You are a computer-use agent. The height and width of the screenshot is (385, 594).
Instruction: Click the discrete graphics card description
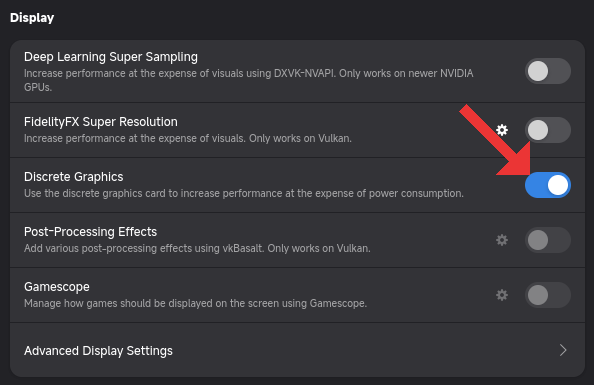(244, 194)
